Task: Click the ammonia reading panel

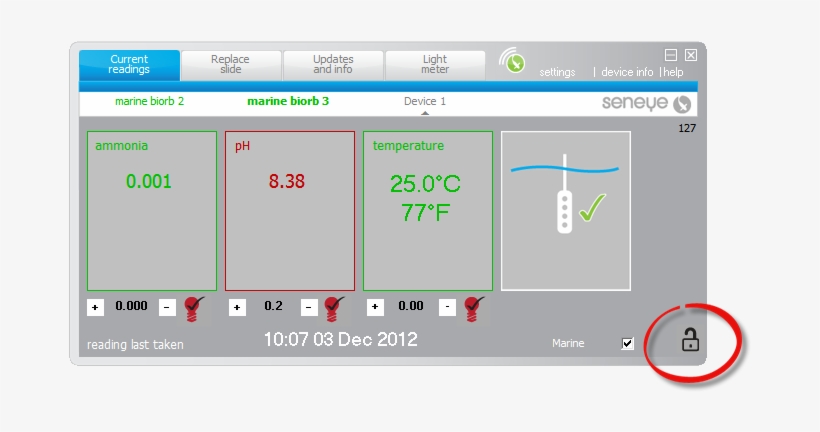Action: 152,211
